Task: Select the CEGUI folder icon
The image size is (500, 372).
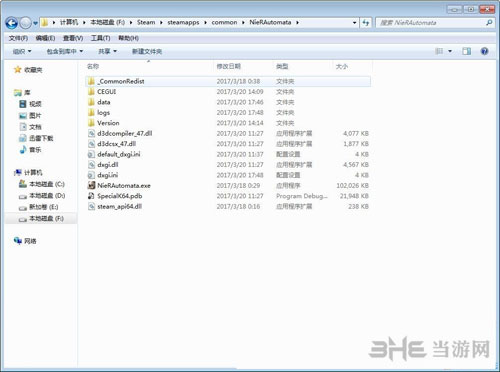Action: pyautogui.click(x=91, y=91)
